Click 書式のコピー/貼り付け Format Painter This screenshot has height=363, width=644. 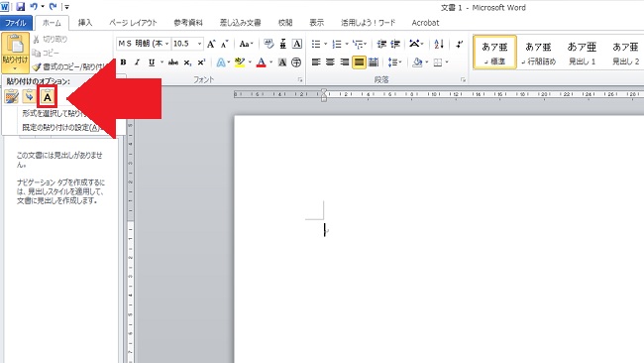tap(69, 66)
